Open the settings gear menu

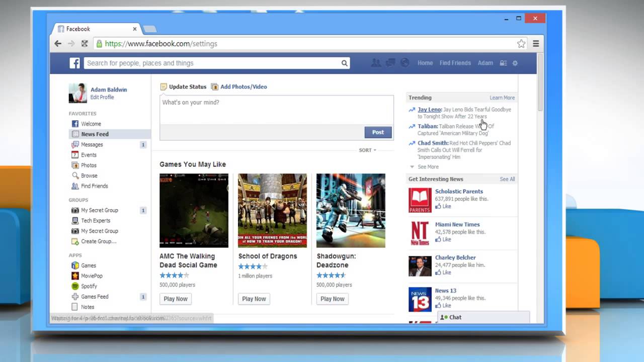point(515,63)
